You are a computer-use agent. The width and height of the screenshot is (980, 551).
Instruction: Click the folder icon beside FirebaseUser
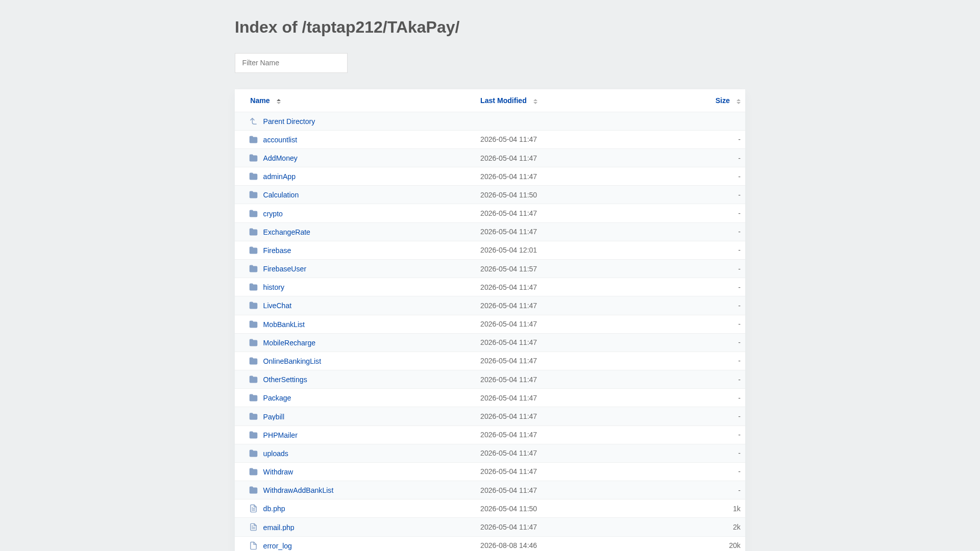(253, 269)
